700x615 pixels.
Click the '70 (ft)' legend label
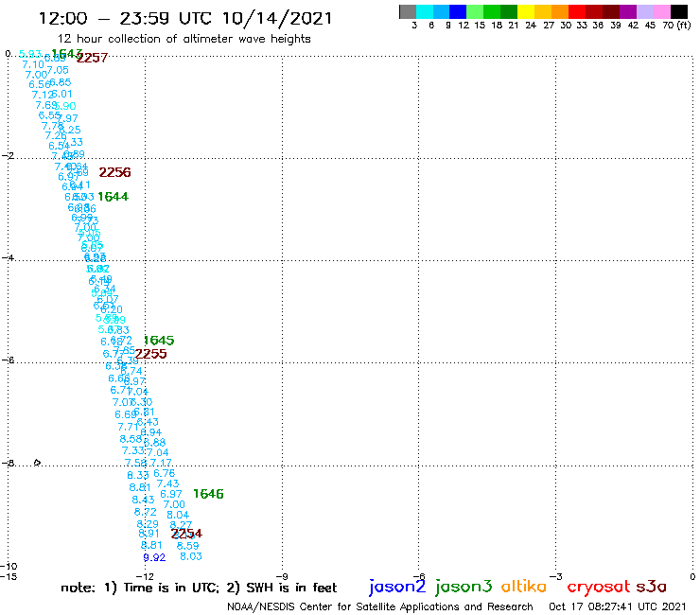tap(676, 25)
